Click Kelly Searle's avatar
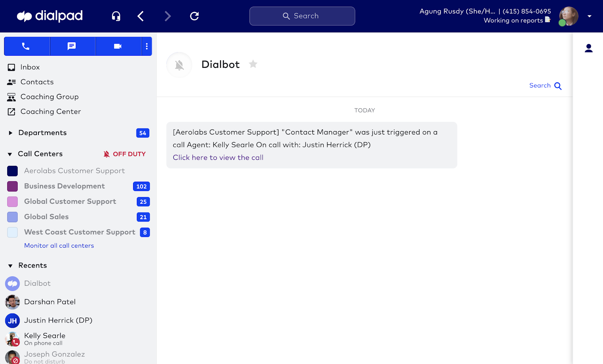The image size is (603, 364). (x=12, y=339)
